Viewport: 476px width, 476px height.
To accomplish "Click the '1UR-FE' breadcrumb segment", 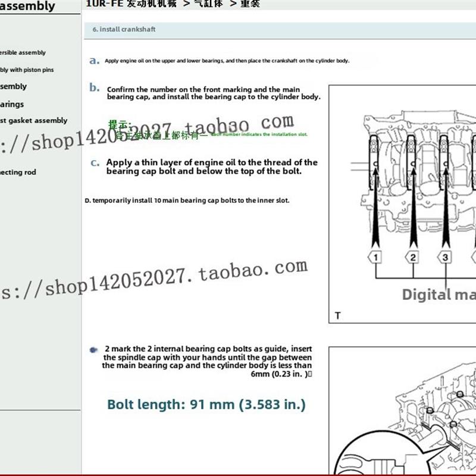I will click(105, 4).
